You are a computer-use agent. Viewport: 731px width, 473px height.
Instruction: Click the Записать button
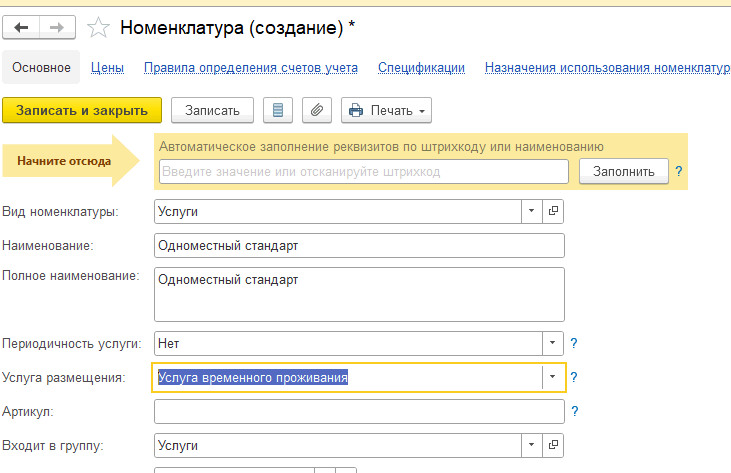coord(212,110)
